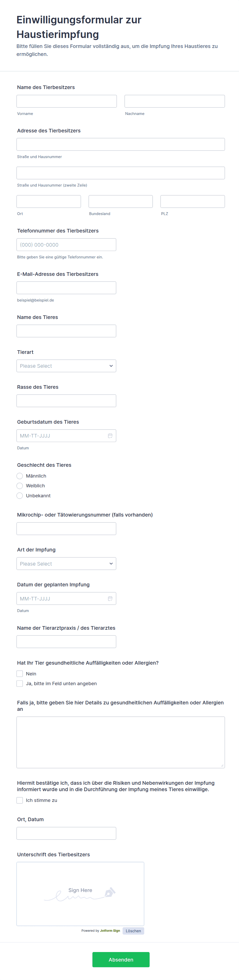Click the allergies details text area
The image size is (239, 980).
tap(121, 742)
